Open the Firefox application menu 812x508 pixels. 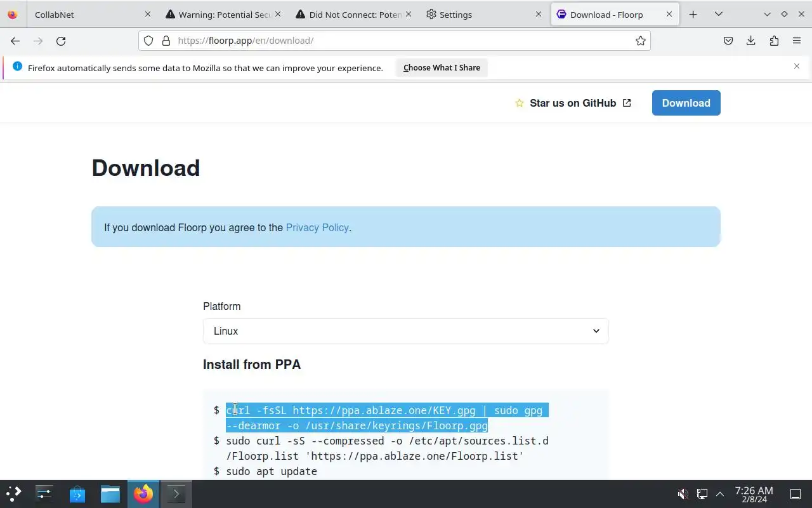pos(797,41)
